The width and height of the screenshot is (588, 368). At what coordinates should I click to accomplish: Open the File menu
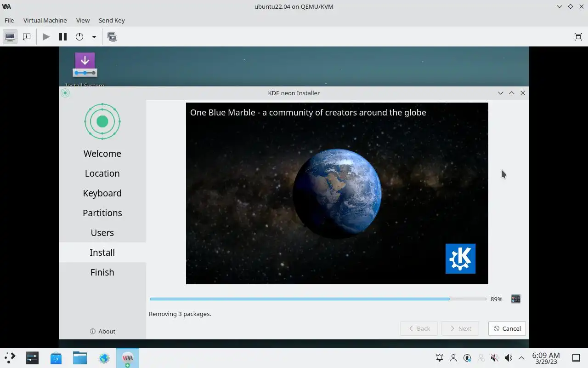(9, 20)
